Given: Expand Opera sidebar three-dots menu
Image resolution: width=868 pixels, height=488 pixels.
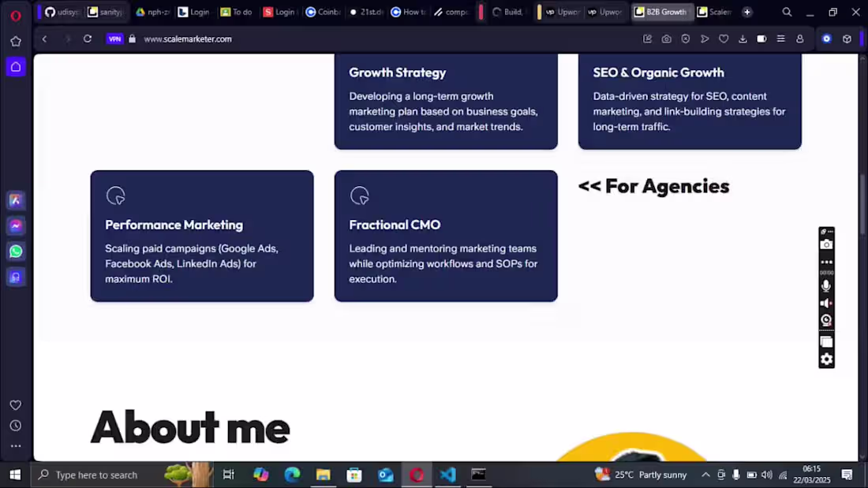Looking at the screenshot, I should 16,446.
